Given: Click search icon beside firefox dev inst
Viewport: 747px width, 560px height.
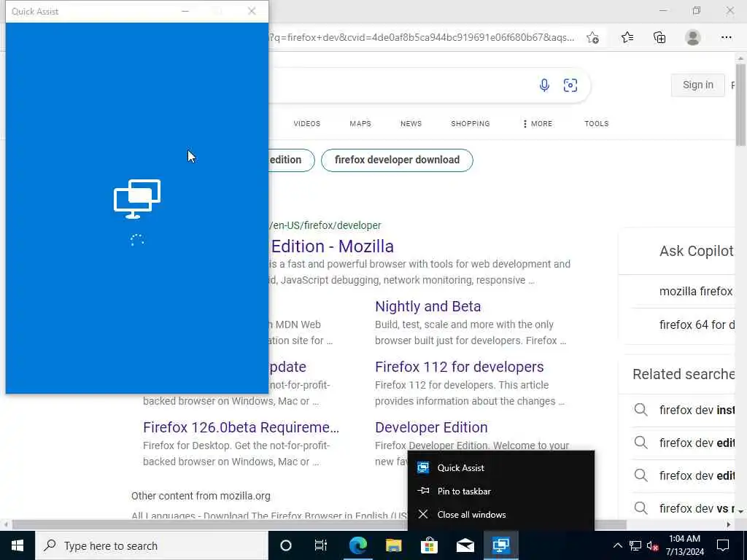Looking at the screenshot, I should (640, 410).
